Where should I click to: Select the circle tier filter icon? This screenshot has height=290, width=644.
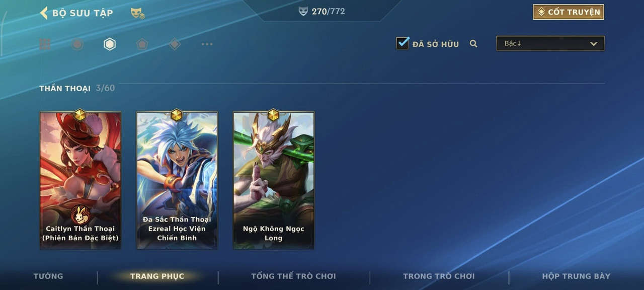[77, 44]
